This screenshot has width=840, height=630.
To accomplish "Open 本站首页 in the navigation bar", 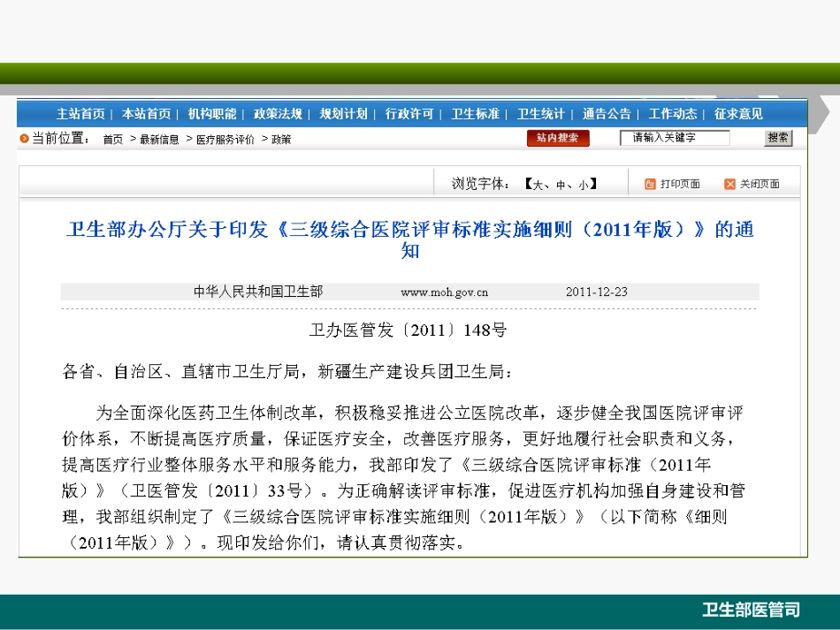I will 146,114.
